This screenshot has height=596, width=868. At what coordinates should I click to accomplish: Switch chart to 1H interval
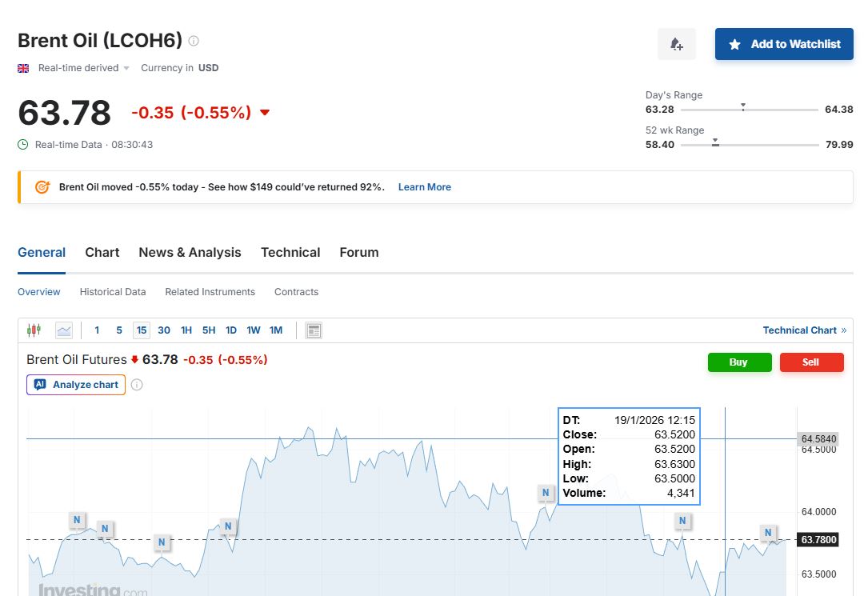[186, 330]
